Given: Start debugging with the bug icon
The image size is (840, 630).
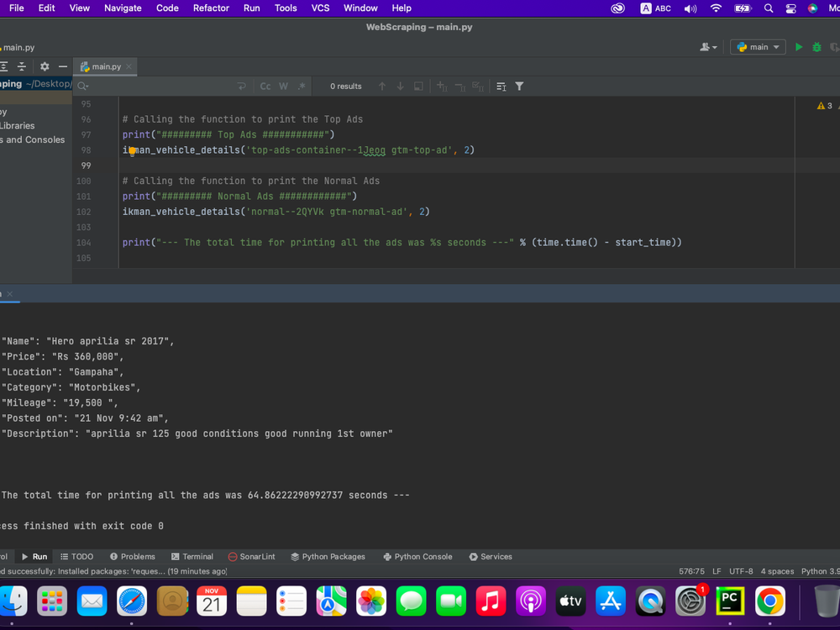Looking at the screenshot, I should click(x=815, y=47).
